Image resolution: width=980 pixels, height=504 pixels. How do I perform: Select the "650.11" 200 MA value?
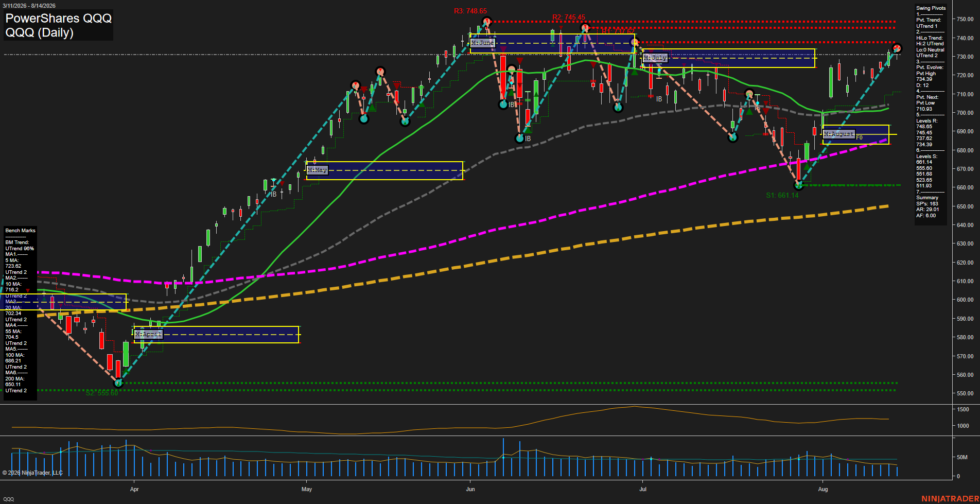pos(13,385)
